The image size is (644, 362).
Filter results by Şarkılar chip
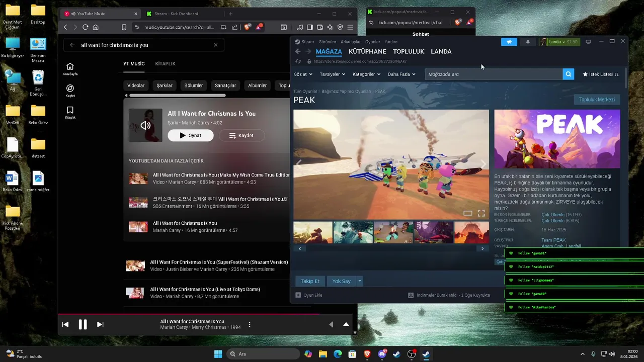[x=165, y=85]
